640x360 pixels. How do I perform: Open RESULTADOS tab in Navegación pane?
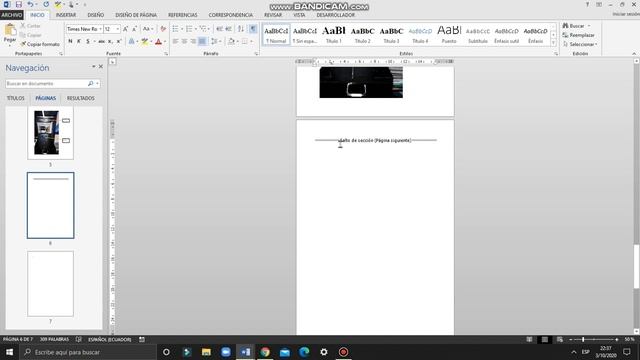pos(80,98)
